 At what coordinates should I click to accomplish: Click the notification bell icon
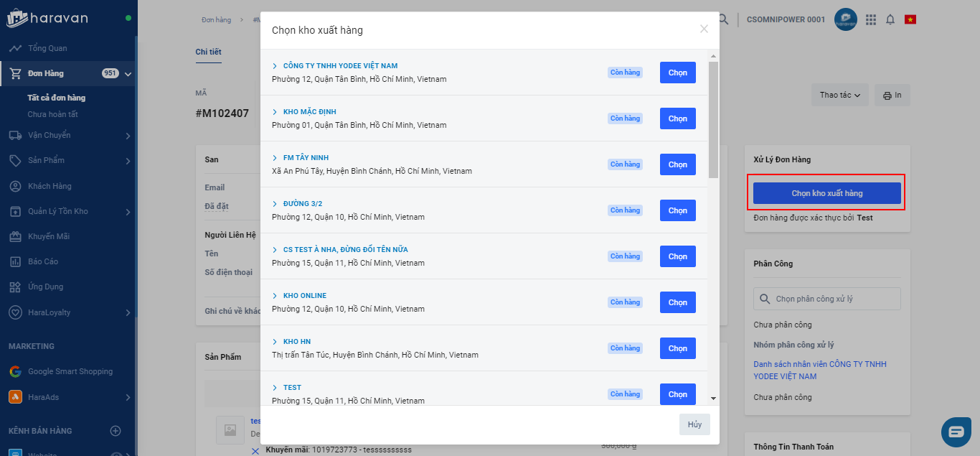point(890,20)
